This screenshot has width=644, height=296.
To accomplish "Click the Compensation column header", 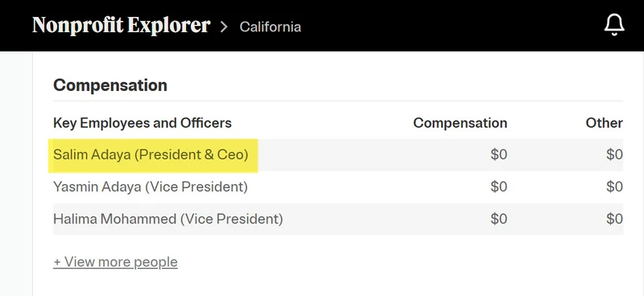I will point(460,123).
